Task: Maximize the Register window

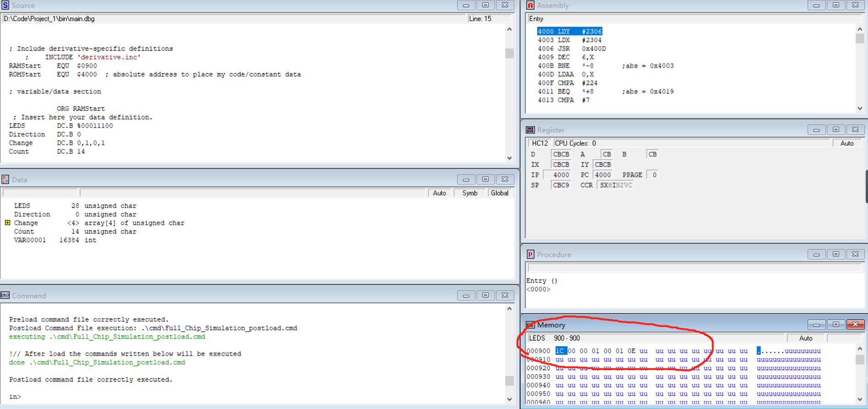Action: click(836, 130)
